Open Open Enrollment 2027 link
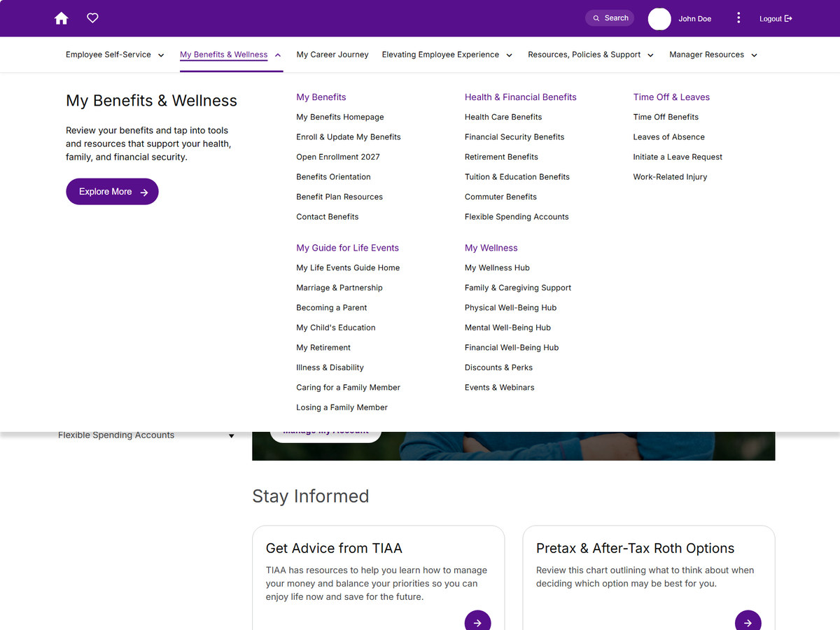The height and width of the screenshot is (630, 840). click(x=338, y=157)
